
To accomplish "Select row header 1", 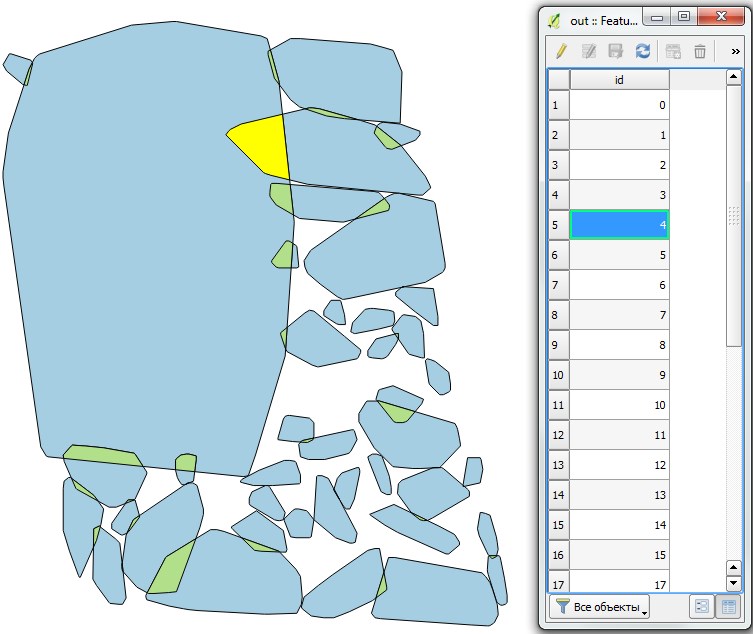I will coord(559,105).
